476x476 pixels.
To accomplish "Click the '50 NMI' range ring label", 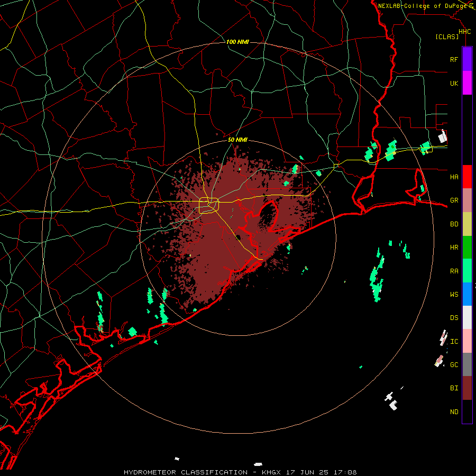I will point(237,140).
